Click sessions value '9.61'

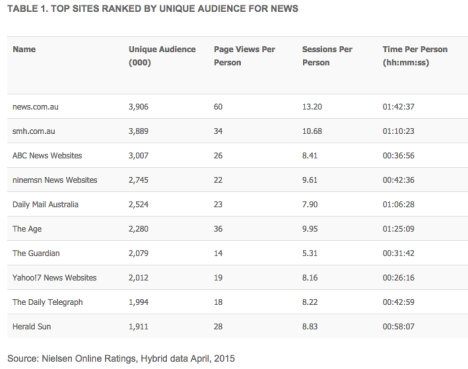coord(310,180)
